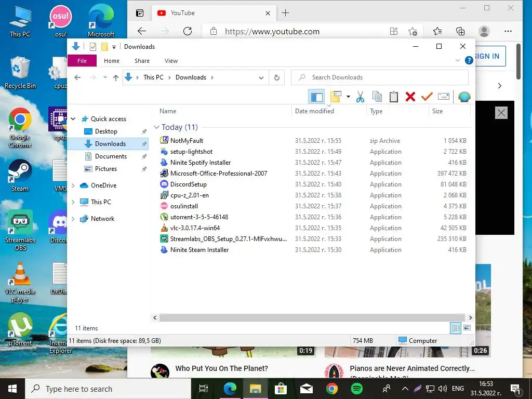
Task: Click the red X Delete icon
Action: coord(410,97)
